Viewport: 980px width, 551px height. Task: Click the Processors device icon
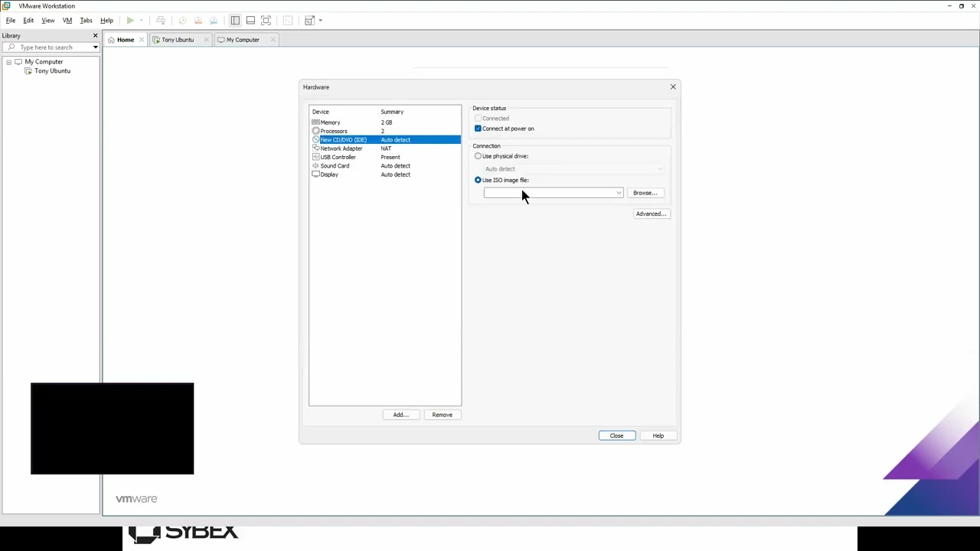point(315,131)
